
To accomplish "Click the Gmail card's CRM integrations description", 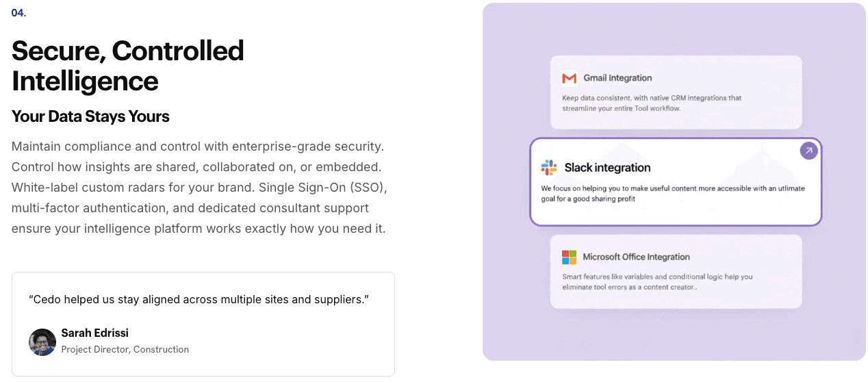I will click(x=651, y=103).
